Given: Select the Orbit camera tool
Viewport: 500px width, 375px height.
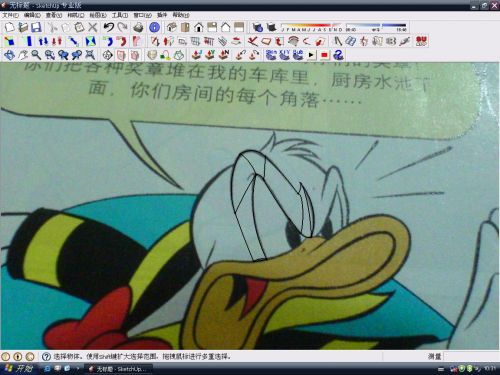Looking at the screenshot, I should [x=9, y=55].
